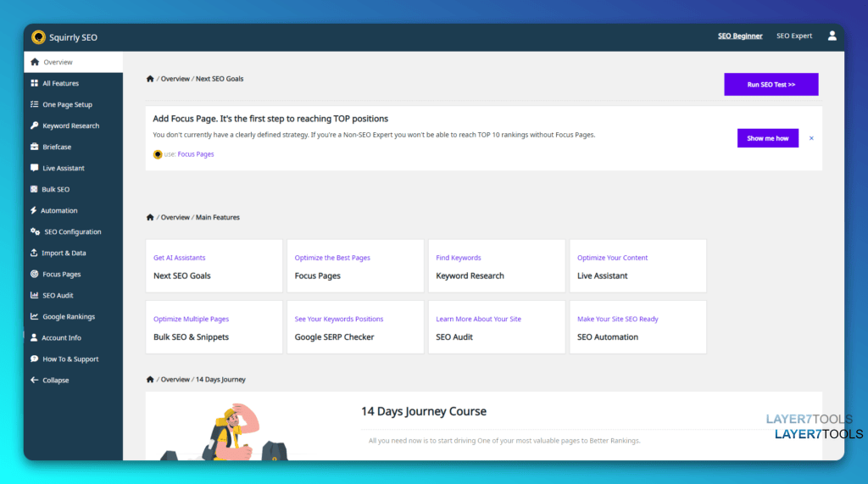Open One Page Setup menu item

(x=73, y=104)
